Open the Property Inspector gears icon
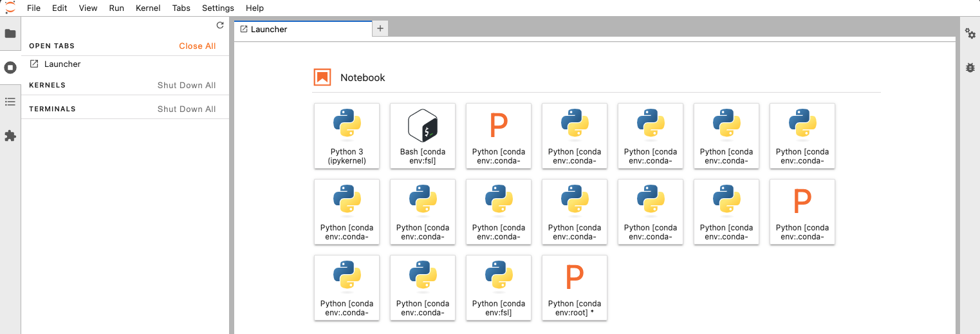980x334 pixels. (x=970, y=33)
